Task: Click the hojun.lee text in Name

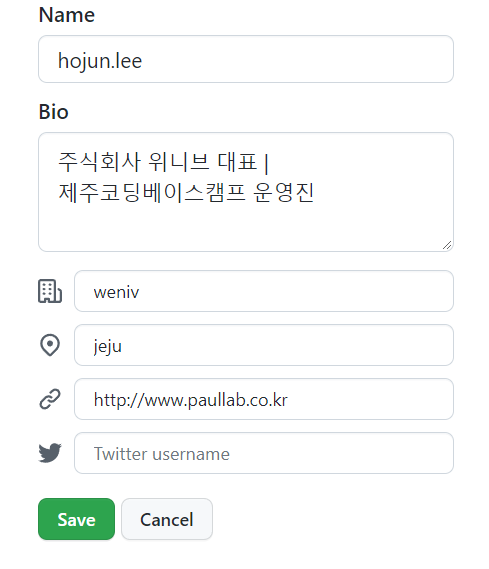Action: (100, 61)
